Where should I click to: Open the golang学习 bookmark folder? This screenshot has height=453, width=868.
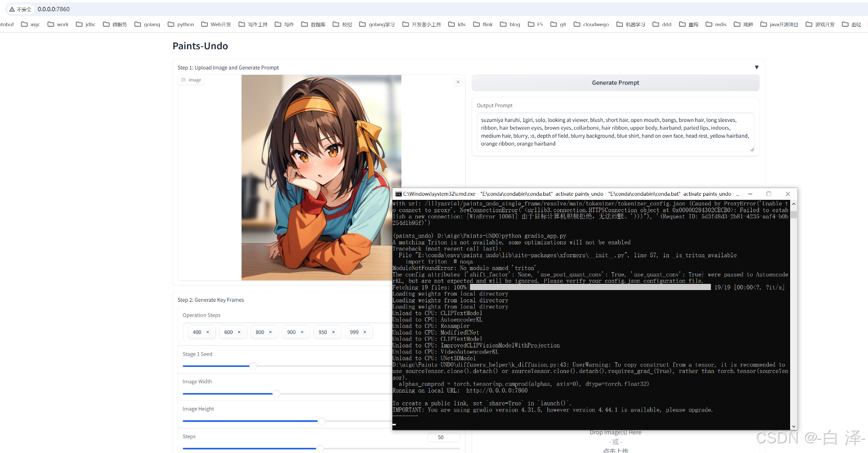tap(377, 24)
